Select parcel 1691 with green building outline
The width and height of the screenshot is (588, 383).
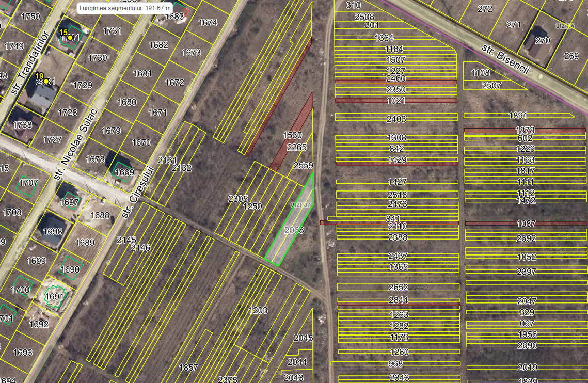click(55, 296)
